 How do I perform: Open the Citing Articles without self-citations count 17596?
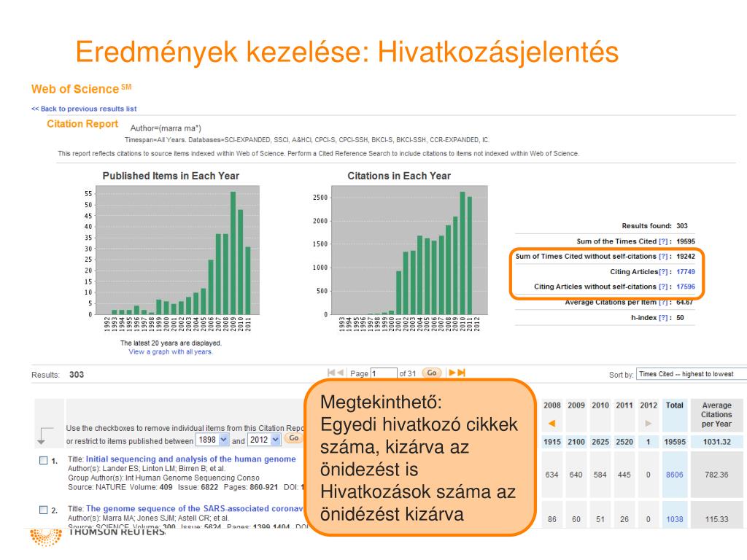point(686,287)
